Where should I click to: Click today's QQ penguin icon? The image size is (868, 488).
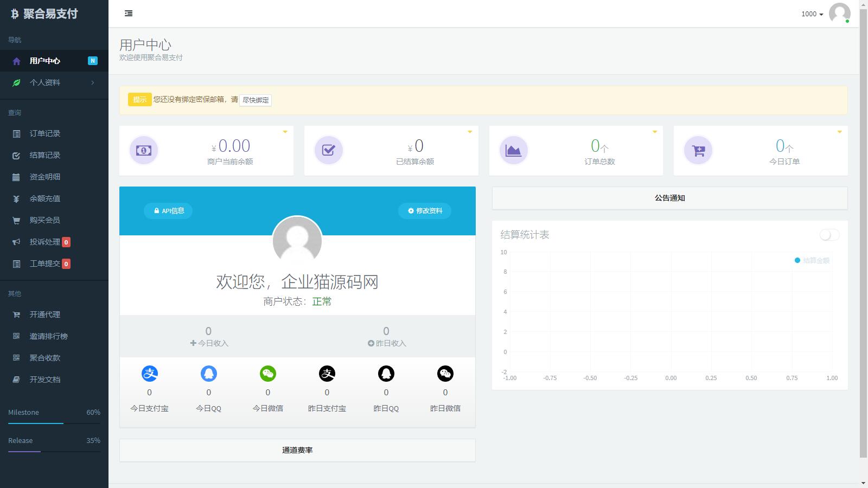pos(209,374)
